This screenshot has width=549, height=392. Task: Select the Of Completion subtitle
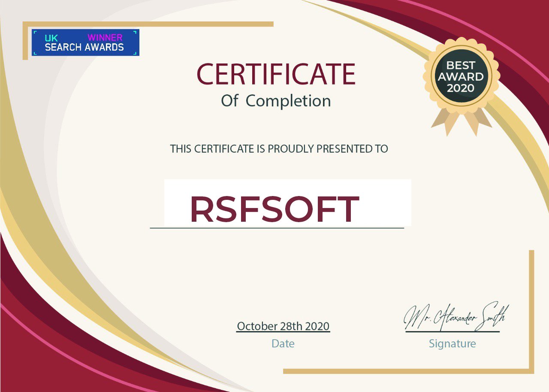(276, 101)
